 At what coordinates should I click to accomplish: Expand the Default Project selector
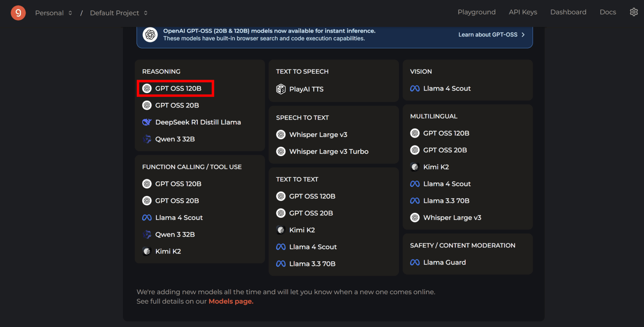click(x=119, y=13)
